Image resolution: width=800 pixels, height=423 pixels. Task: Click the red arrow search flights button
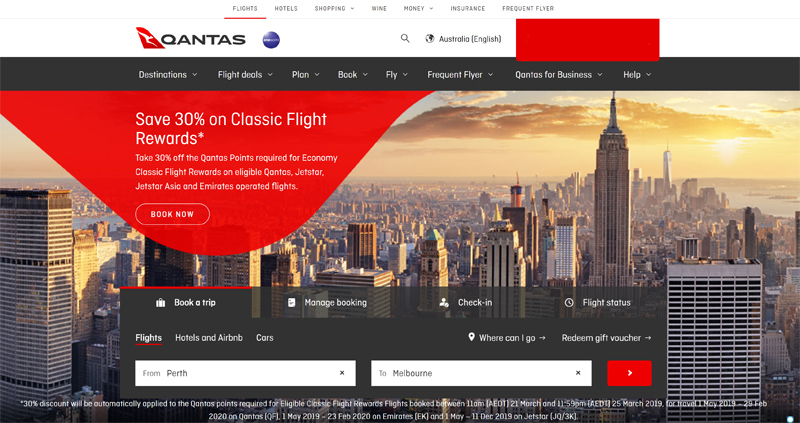click(629, 373)
